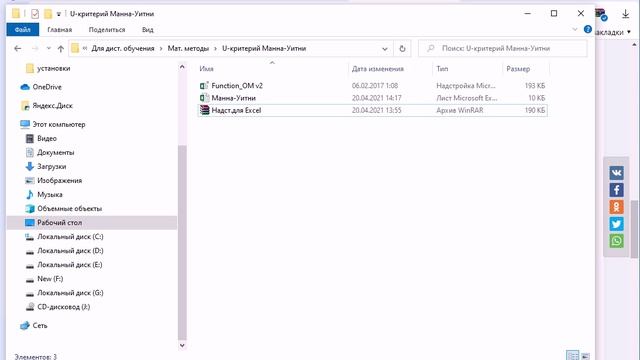Click U-критерий Манна-Уитни breadcrumb

(x=264, y=48)
